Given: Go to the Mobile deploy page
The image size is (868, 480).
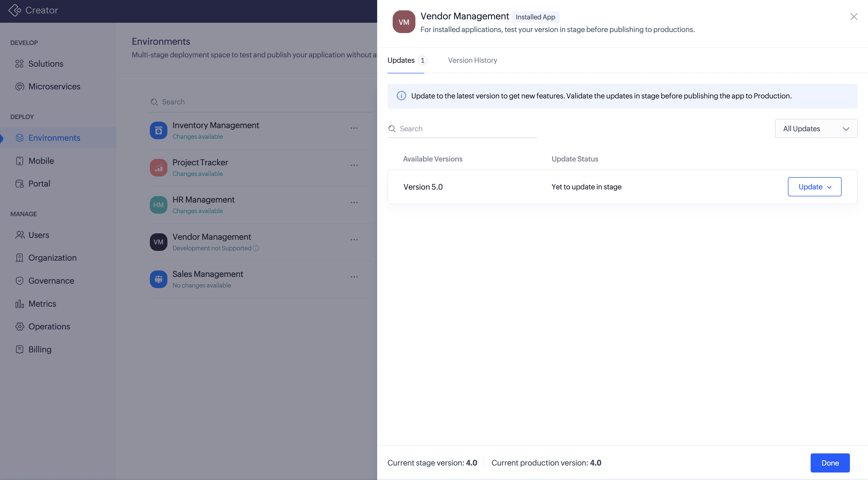Looking at the screenshot, I should [x=41, y=161].
